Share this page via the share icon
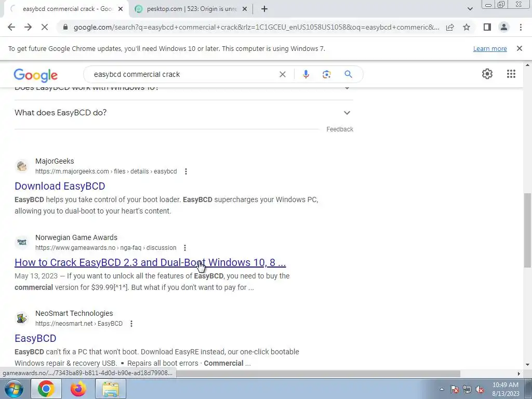 [450, 27]
